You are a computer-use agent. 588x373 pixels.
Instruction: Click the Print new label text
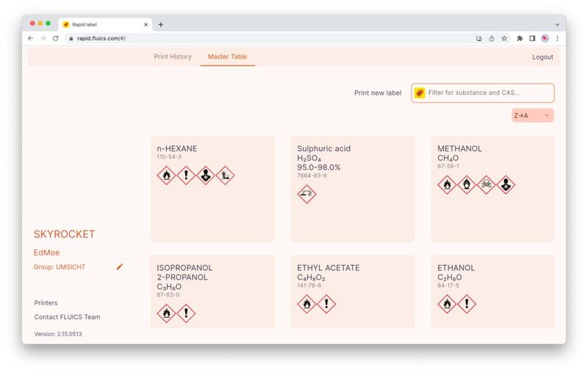(x=378, y=93)
